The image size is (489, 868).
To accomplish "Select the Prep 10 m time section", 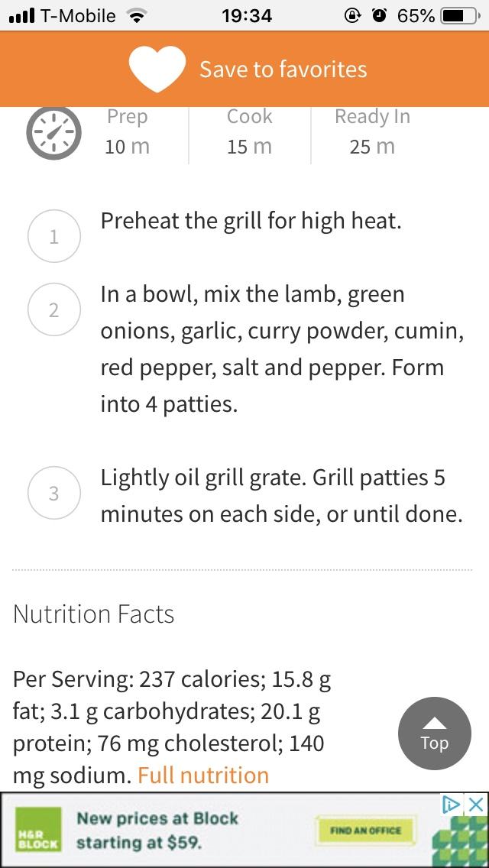I will click(x=127, y=131).
